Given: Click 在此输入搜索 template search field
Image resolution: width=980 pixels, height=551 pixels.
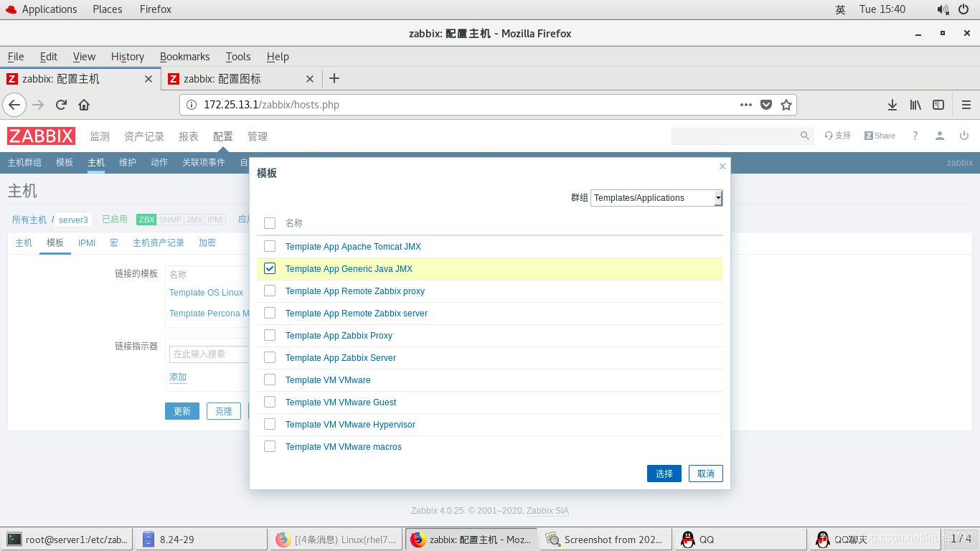Looking at the screenshot, I should coord(209,354).
